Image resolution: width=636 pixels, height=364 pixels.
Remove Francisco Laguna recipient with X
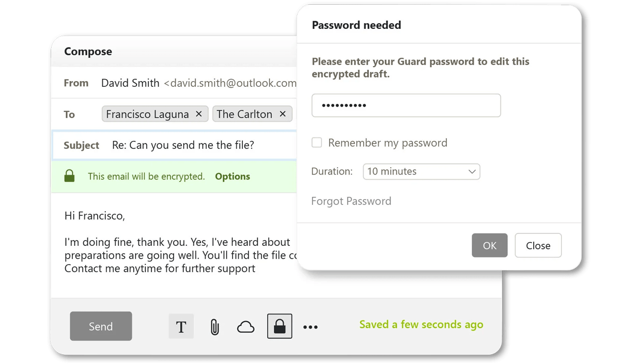[199, 114]
